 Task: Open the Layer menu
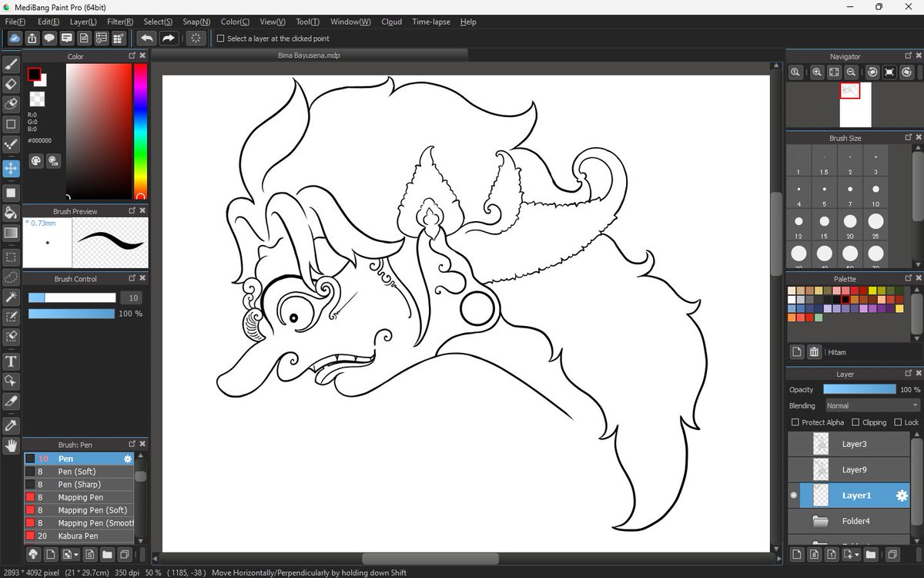(x=83, y=22)
